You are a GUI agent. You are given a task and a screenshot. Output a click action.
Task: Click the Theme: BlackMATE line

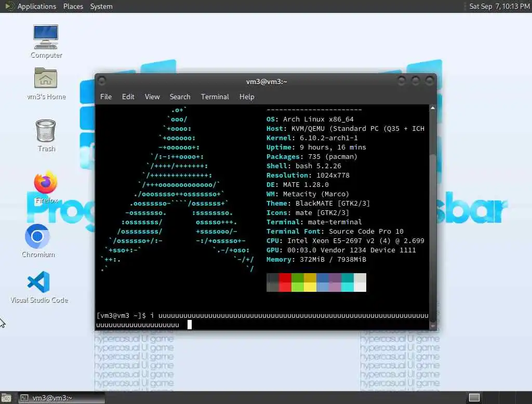pyautogui.click(x=318, y=203)
